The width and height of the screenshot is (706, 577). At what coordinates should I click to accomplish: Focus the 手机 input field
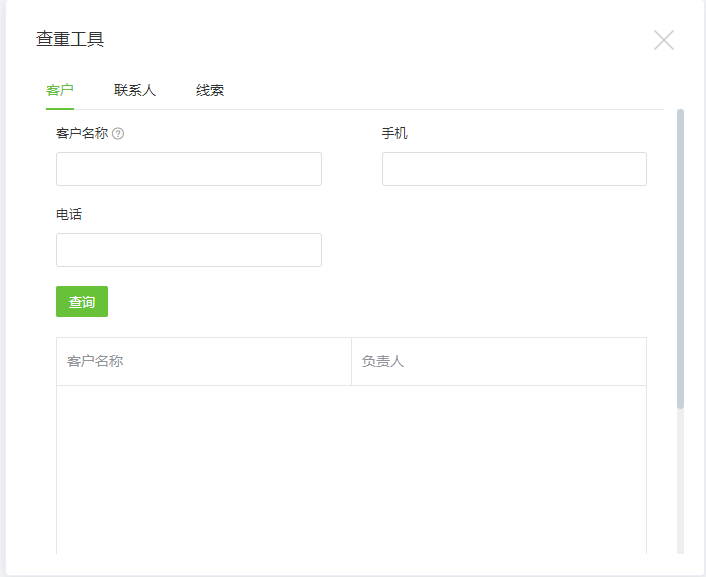click(x=514, y=169)
